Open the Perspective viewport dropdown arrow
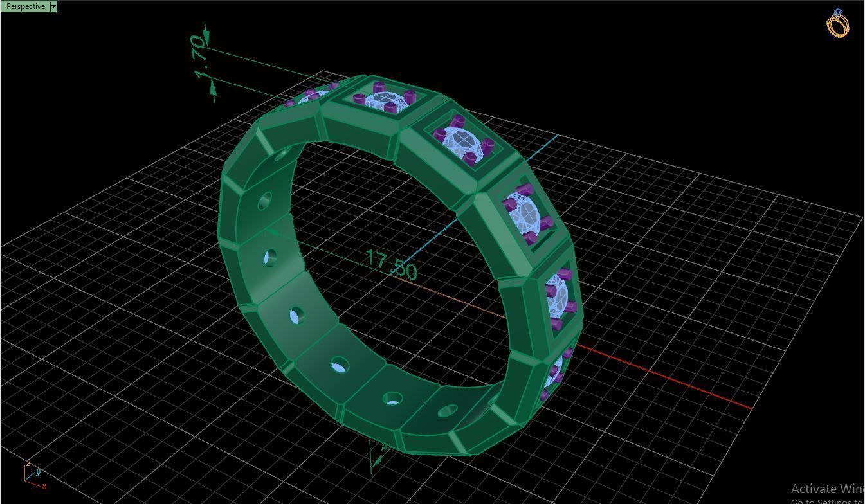 click(53, 6)
